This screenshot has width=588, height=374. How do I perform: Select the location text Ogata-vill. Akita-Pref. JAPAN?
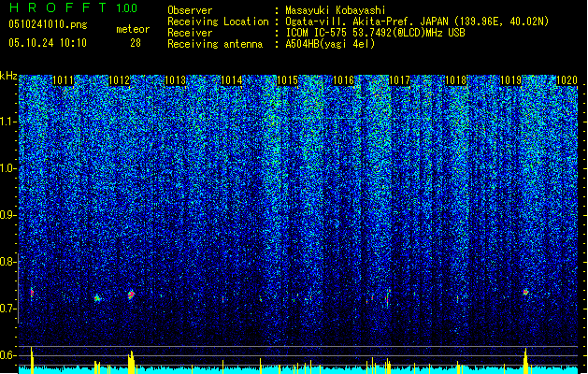[x=366, y=22]
